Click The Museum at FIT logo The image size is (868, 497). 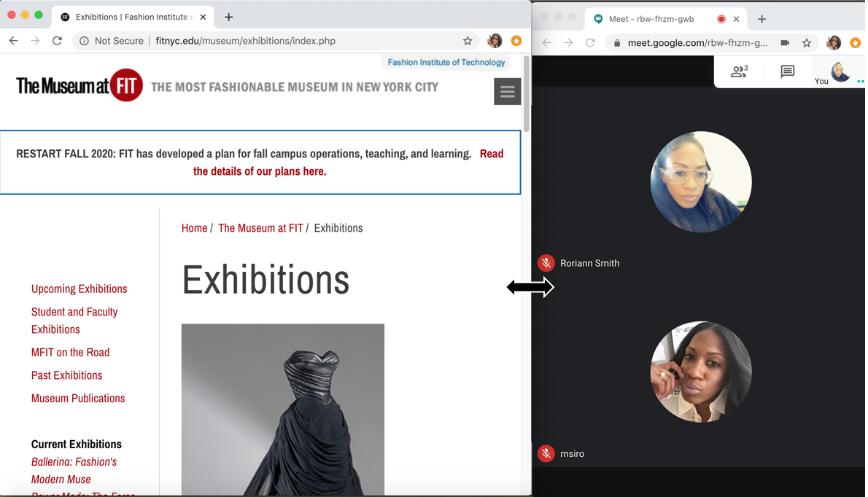[80, 87]
